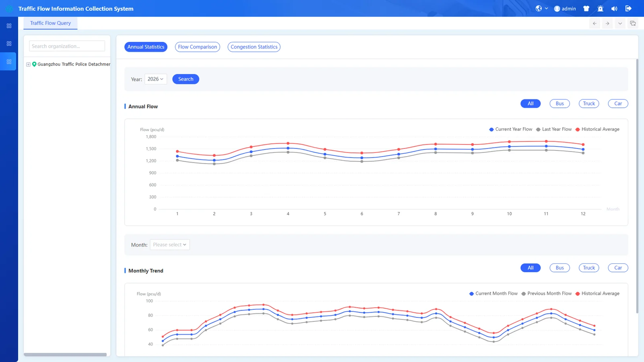Screen dimensions: 644x362
Task: Select the highlighted third sidebar menu icon
Action: coord(9,62)
